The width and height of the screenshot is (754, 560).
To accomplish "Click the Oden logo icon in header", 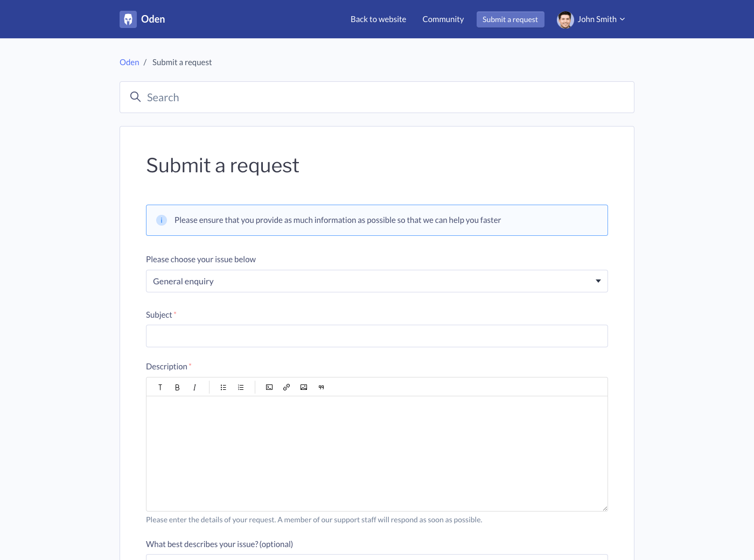I will coord(128,19).
